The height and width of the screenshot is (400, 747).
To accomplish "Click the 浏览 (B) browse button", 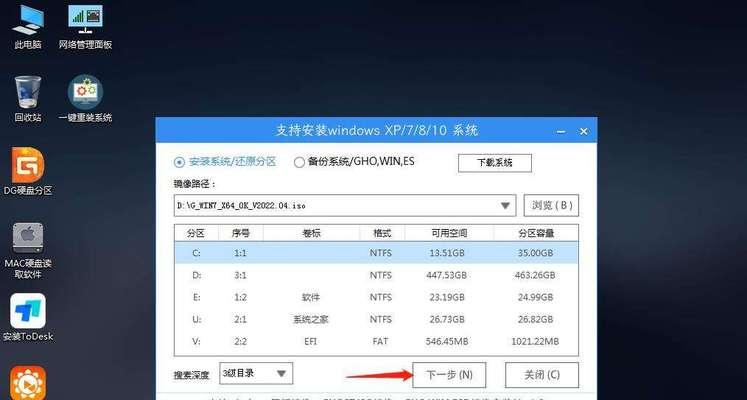I will tap(551, 205).
